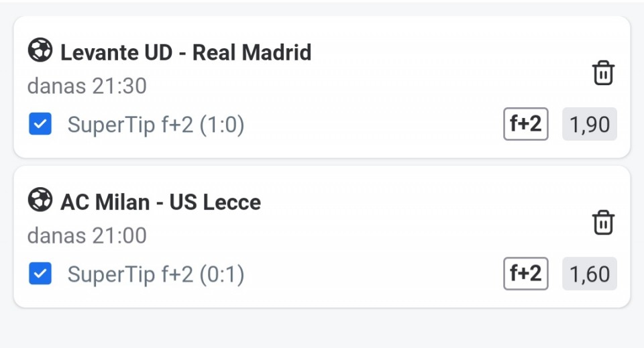Toggle the SuperTip f+2 (0:1) checkbox

40,274
